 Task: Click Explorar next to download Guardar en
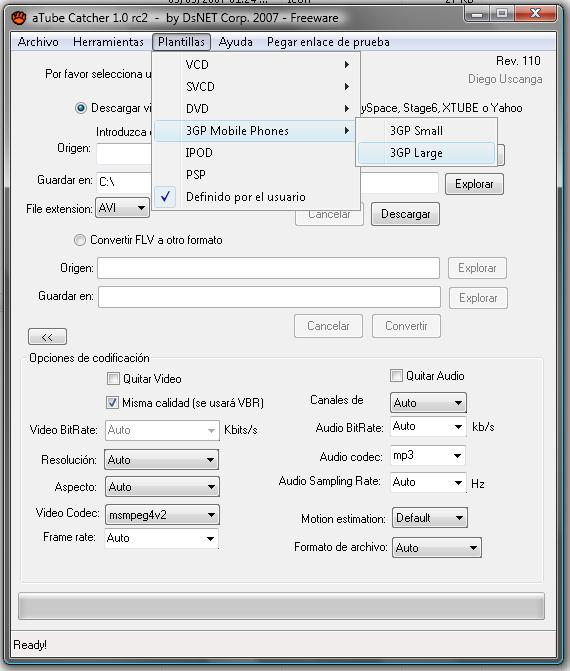(474, 184)
